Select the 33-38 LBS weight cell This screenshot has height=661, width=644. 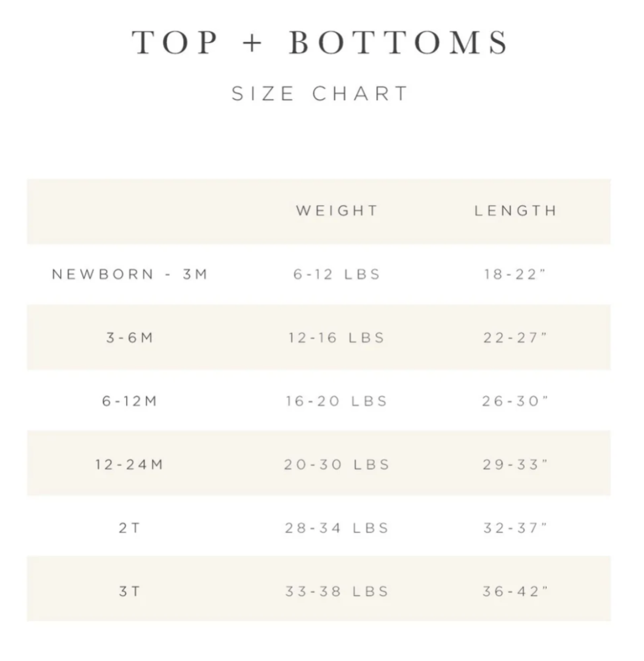pos(337,592)
